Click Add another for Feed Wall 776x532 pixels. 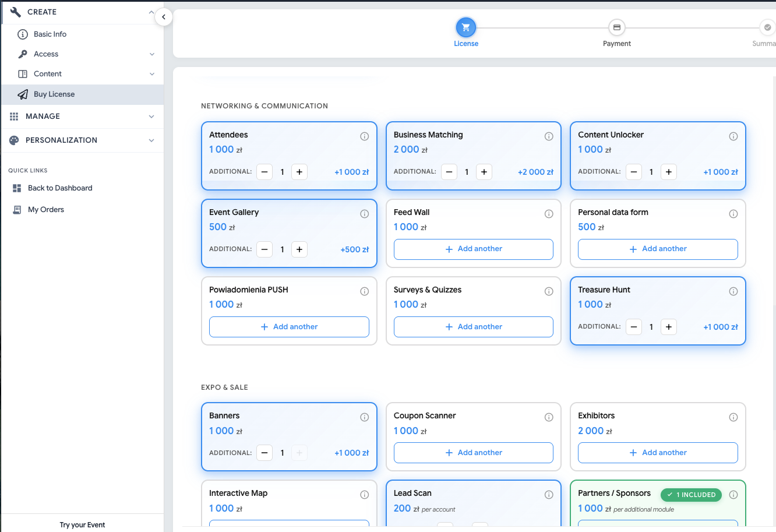(x=473, y=249)
